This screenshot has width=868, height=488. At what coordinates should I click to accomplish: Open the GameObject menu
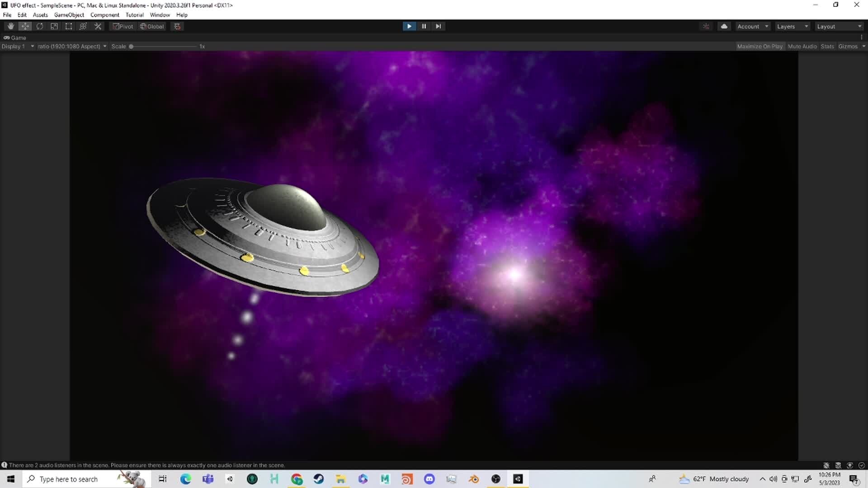tap(69, 14)
